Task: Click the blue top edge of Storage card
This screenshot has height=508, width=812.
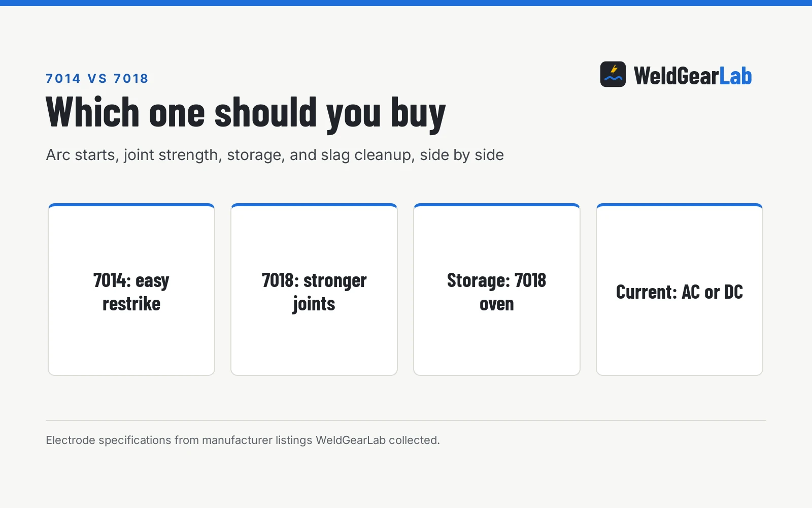Action: click(497, 205)
